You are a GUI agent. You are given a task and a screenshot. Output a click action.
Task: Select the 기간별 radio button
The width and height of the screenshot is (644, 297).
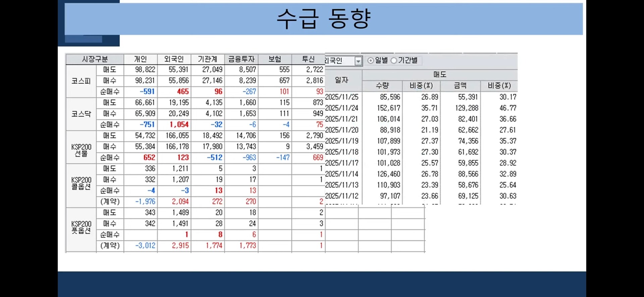[x=394, y=61]
